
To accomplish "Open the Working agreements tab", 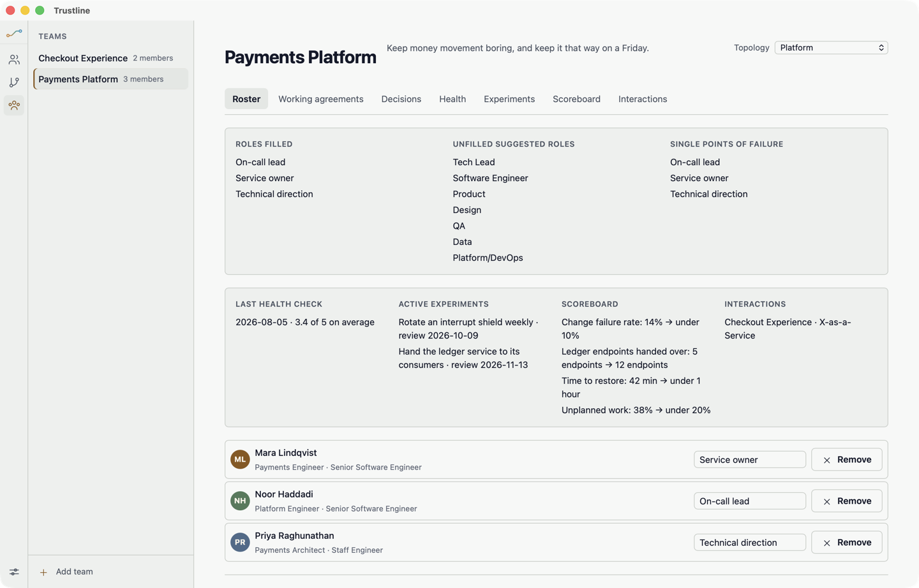I will [321, 99].
